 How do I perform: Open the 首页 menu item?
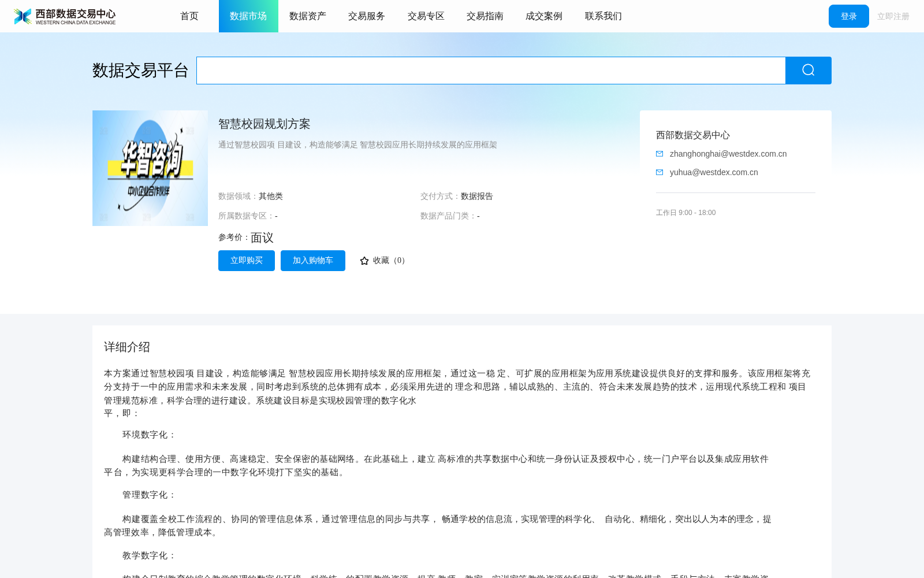[x=189, y=16]
